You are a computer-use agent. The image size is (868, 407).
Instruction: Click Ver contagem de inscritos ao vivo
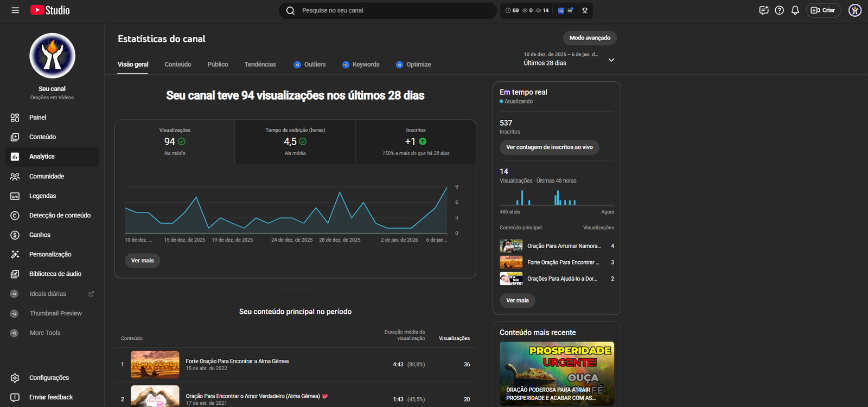point(549,147)
